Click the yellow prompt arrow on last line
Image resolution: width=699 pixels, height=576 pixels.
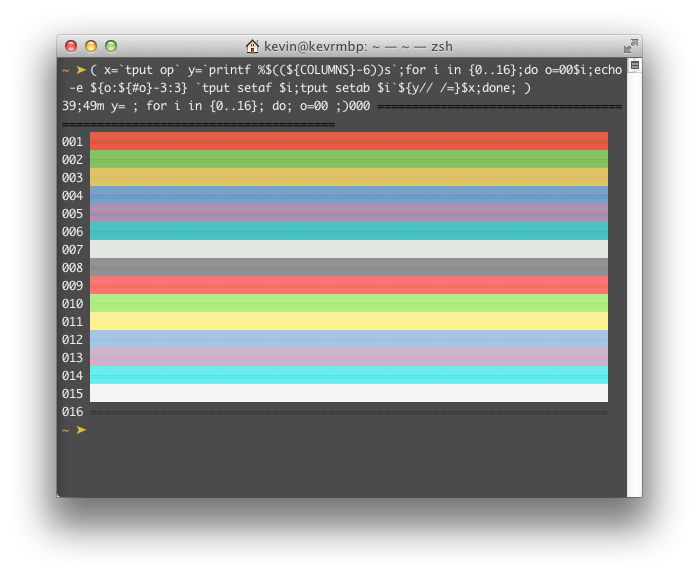coord(81,430)
